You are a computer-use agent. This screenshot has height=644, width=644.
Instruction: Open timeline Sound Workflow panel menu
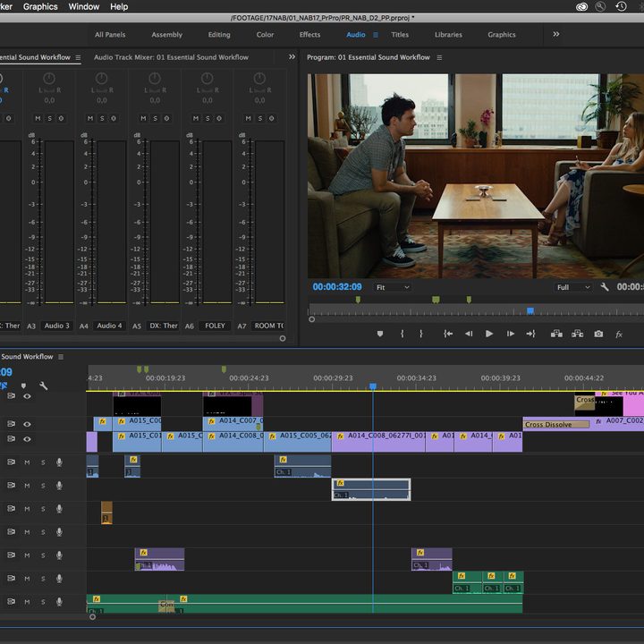click(x=61, y=357)
